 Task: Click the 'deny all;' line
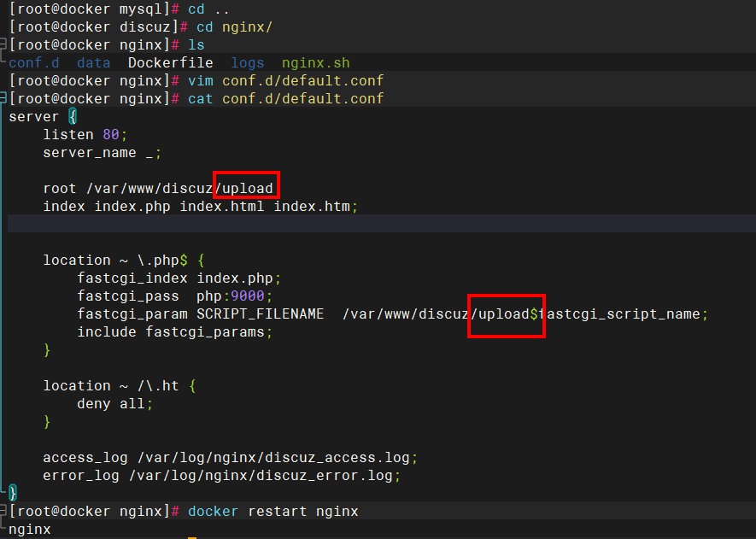tap(115, 403)
